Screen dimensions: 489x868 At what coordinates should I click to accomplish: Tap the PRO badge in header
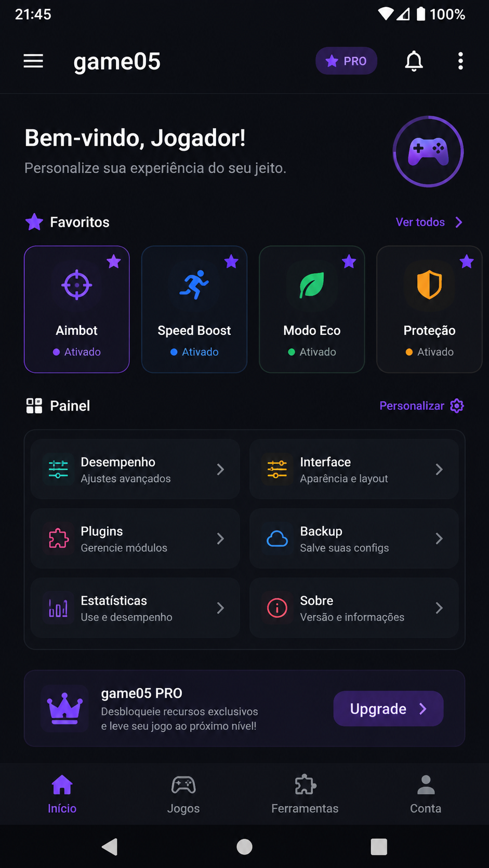tap(346, 61)
